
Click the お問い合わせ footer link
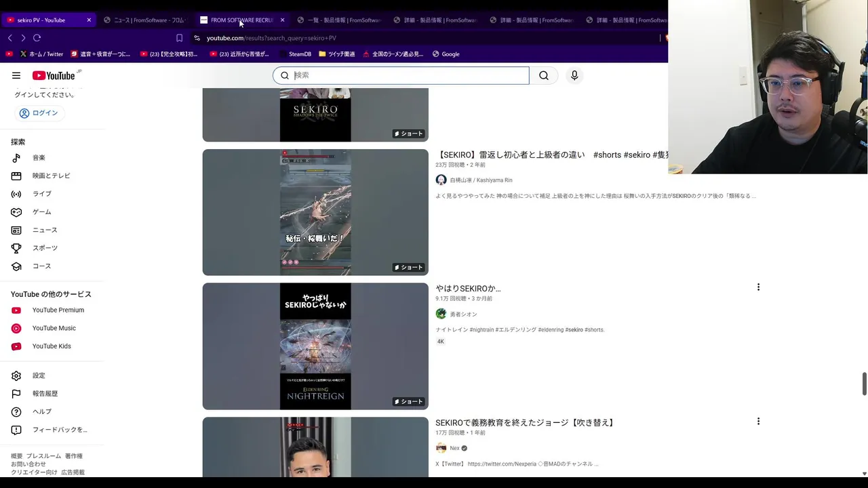coord(28,464)
